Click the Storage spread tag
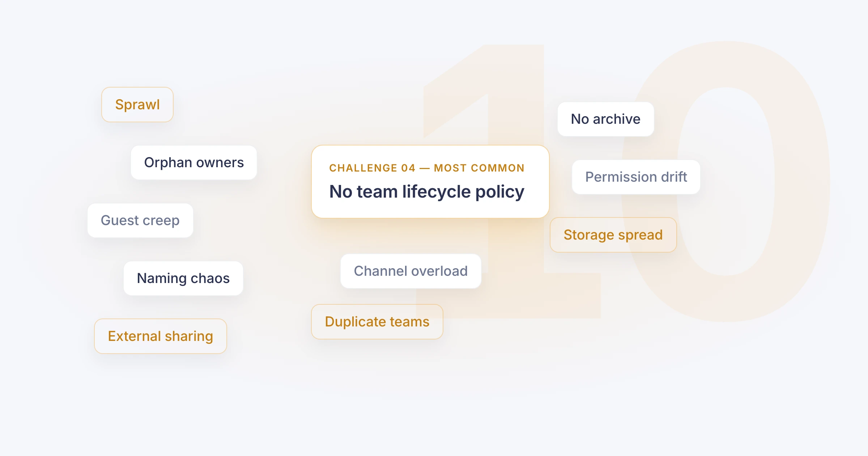This screenshot has height=456, width=868. click(x=613, y=235)
